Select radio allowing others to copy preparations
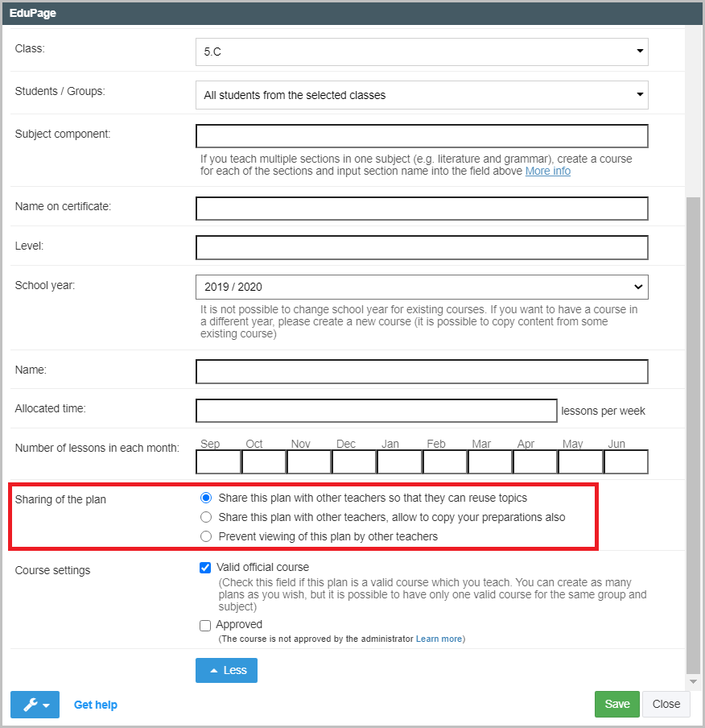The image size is (705, 728). coord(206,517)
